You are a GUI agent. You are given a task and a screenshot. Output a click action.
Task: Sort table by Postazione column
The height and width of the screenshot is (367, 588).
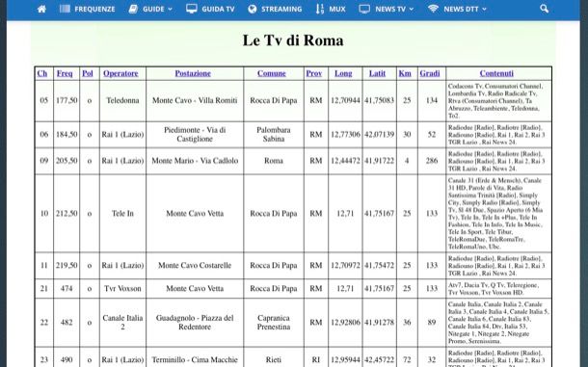[193, 73]
